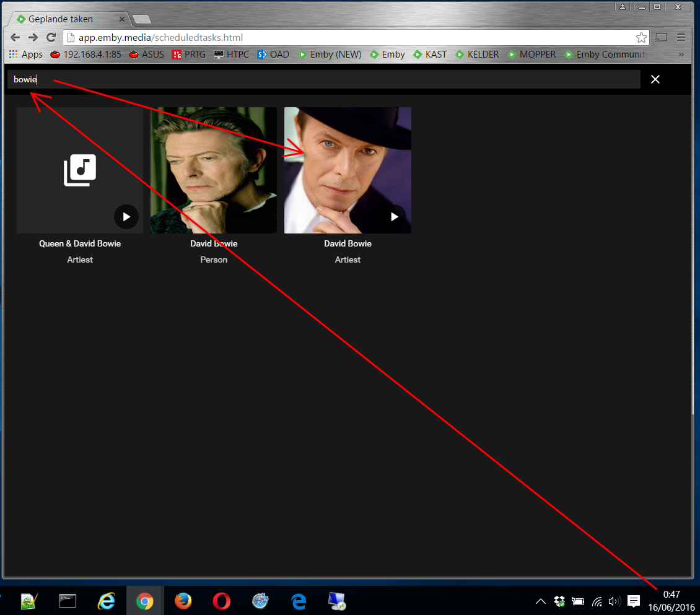Screen dimensions: 700x615
Task: Launch Internet Explorer from taskbar
Action: click(107, 601)
